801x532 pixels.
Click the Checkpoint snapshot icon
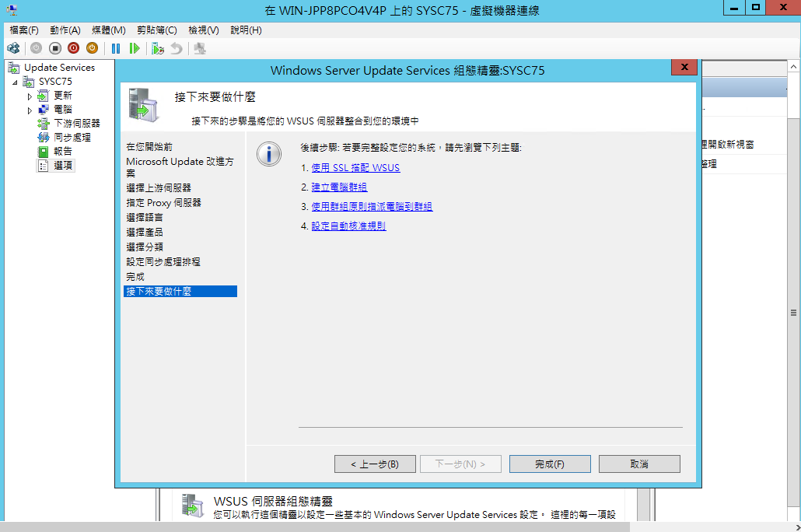pos(158,48)
